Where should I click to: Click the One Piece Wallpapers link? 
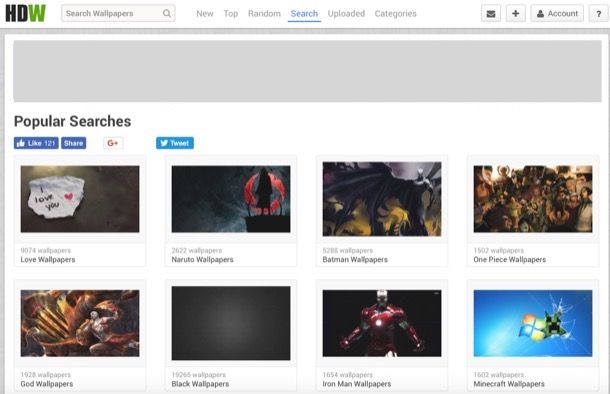click(510, 259)
